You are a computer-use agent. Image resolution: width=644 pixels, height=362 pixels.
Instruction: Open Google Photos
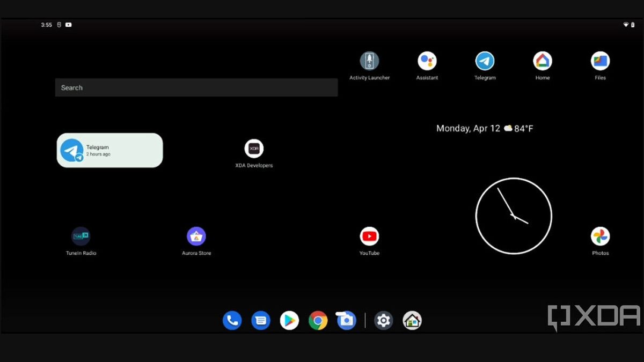point(600,236)
